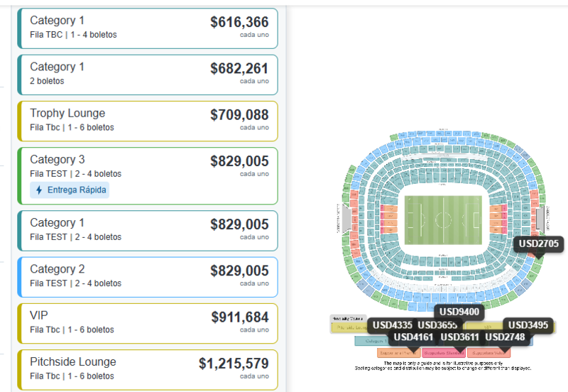Screen dimensions: 568x392
Task: Open Category 1 Fila TEST $829,005 listing
Action: (148, 230)
